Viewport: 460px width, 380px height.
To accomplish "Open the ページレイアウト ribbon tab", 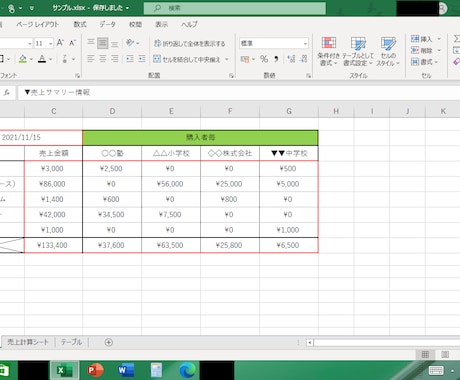I will pyautogui.click(x=38, y=24).
